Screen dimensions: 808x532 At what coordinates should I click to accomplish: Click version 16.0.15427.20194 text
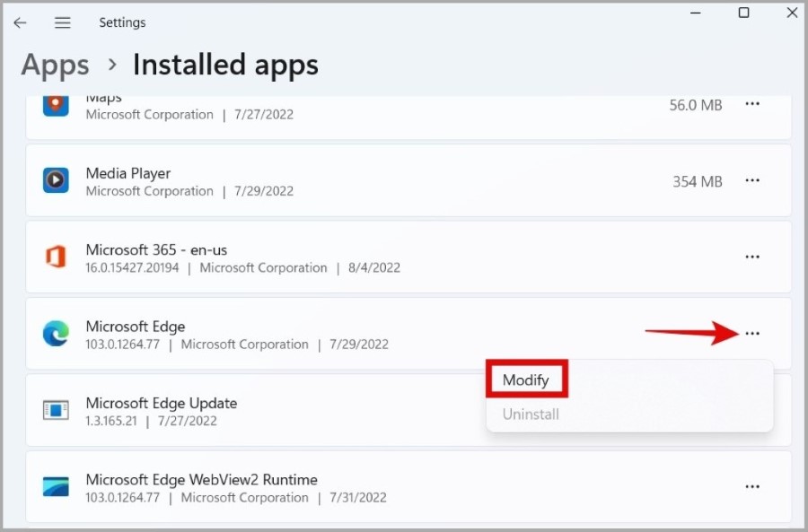133,268
